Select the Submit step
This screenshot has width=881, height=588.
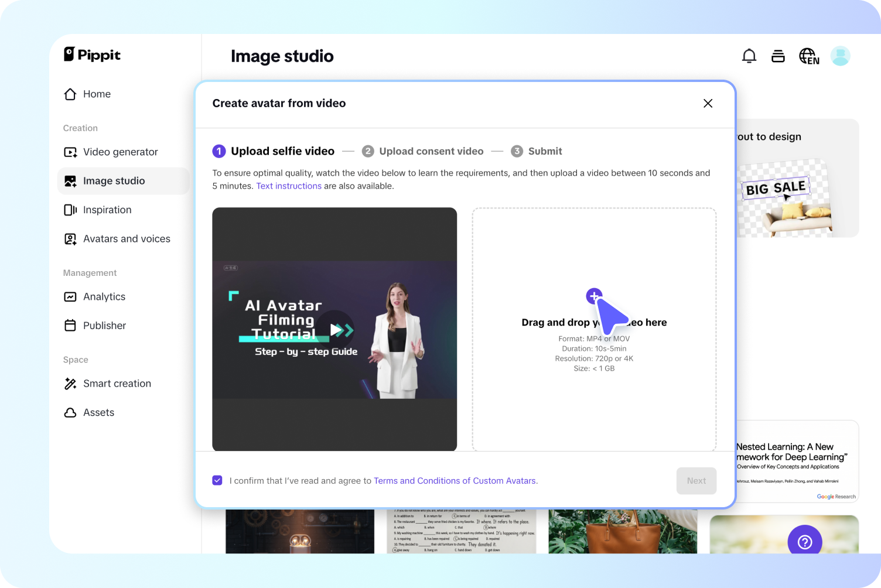[x=537, y=151]
